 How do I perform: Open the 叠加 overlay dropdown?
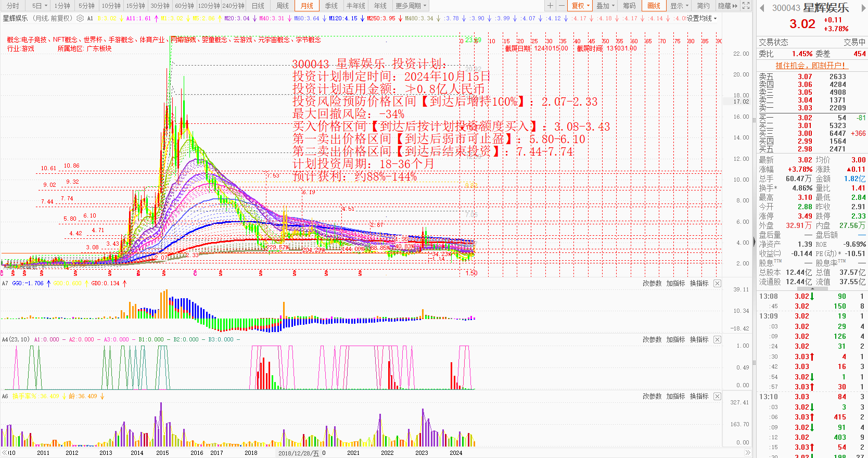coord(605,6)
